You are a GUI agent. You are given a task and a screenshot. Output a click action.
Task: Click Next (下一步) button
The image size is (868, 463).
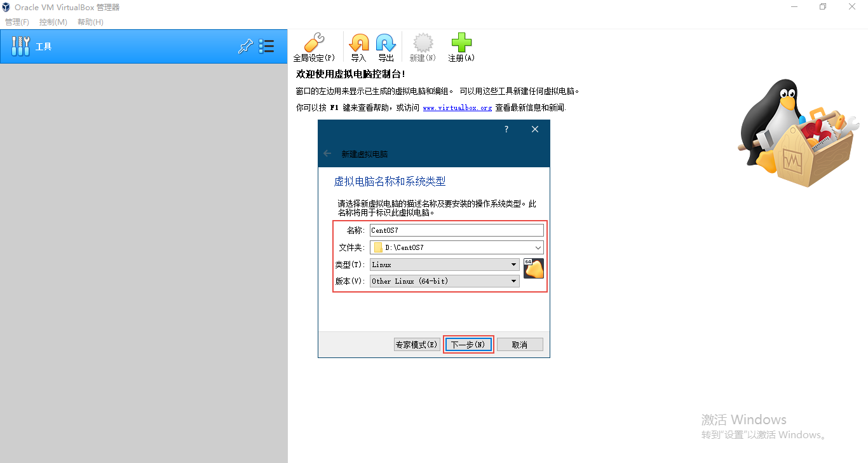coord(468,345)
